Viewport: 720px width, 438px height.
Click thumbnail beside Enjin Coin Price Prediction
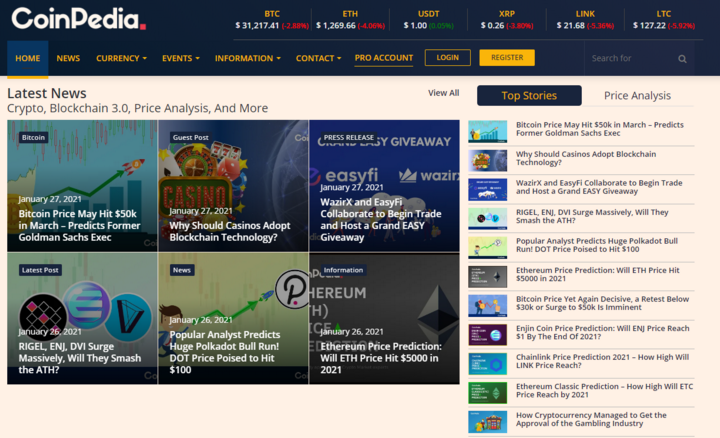[488, 335]
